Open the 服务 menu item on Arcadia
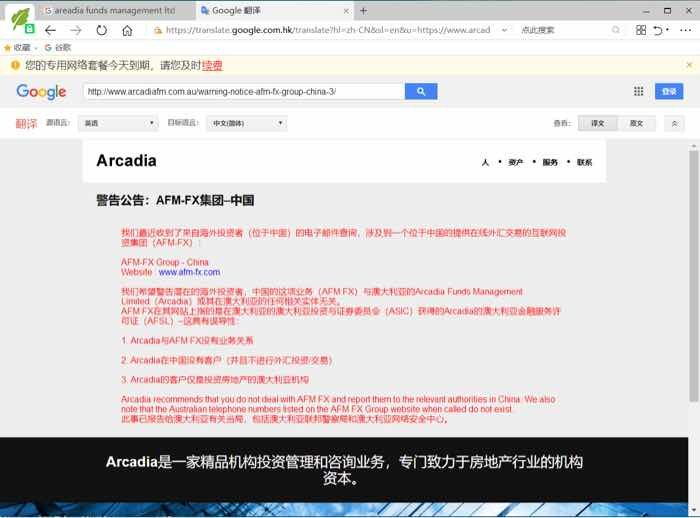This screenshot has height=518, width=700. [550, 162]
